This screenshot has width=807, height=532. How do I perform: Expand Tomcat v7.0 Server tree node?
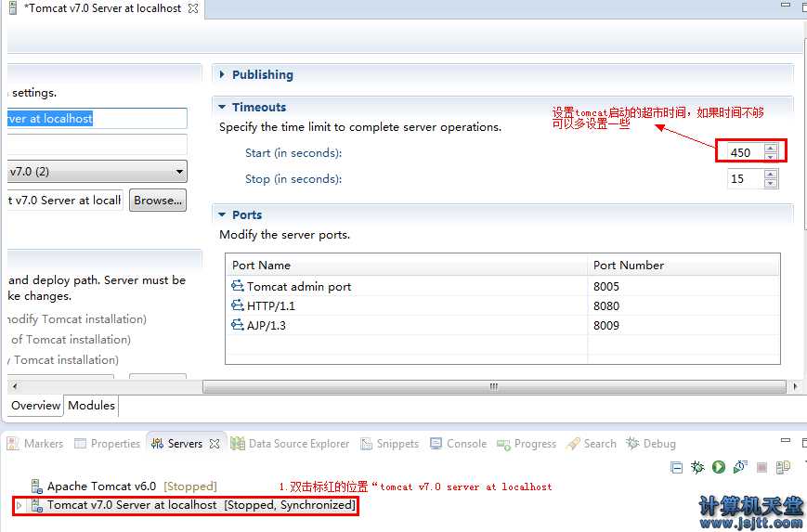(20, 505)
